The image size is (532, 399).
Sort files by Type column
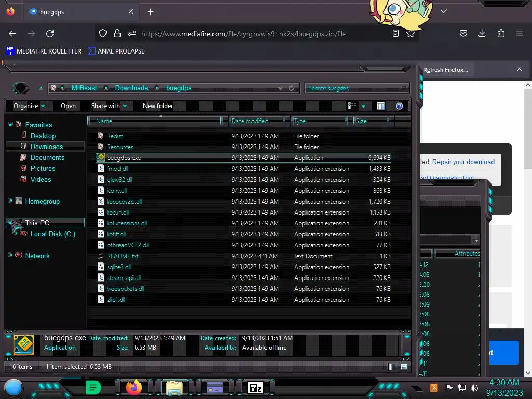coord(318,121)
